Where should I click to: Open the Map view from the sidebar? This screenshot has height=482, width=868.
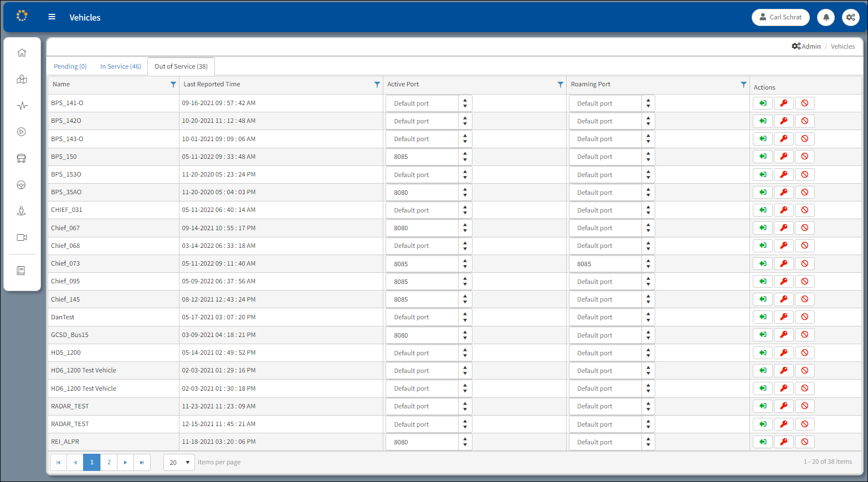click(22, 79)
